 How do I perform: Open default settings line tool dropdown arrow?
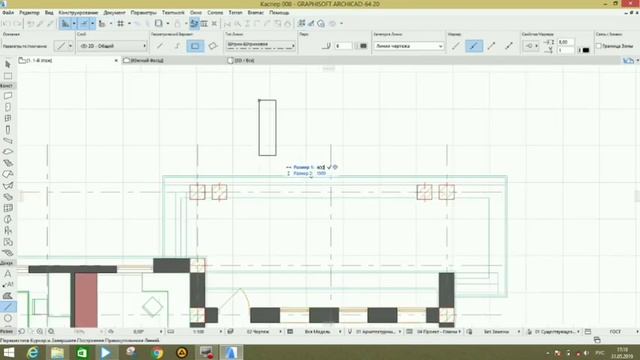(x=70, y=46)
